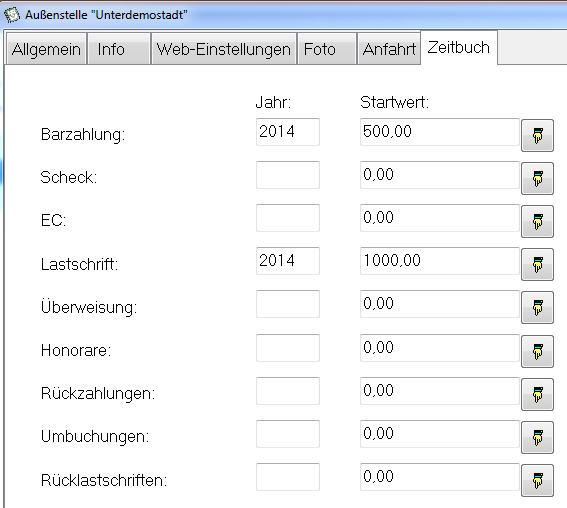Image resolution: width=567 pixels, height=508 pixels.
Task: Click the Lastschrift Jahr field showing 2014
Action: coord(288,261)
